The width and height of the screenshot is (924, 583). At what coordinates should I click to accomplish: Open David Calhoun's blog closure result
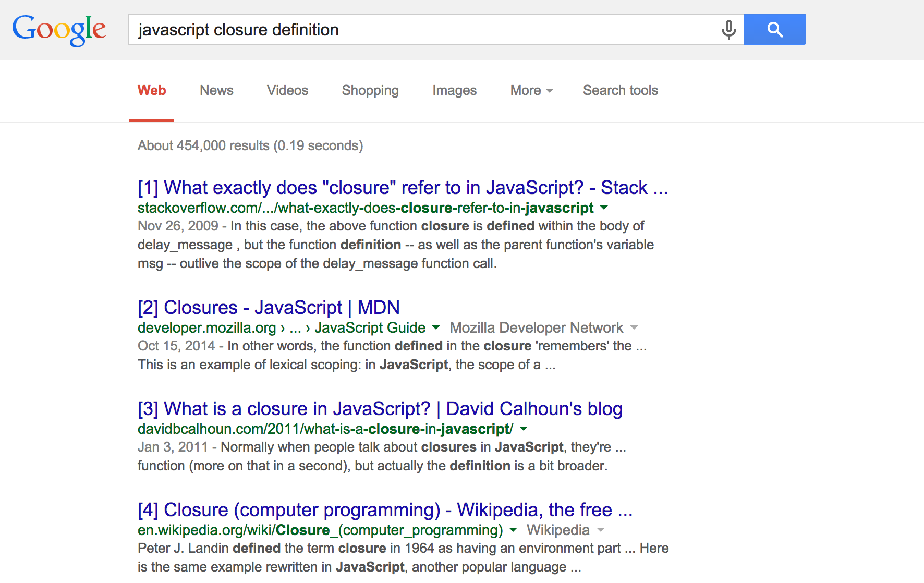tap(380, 408)
